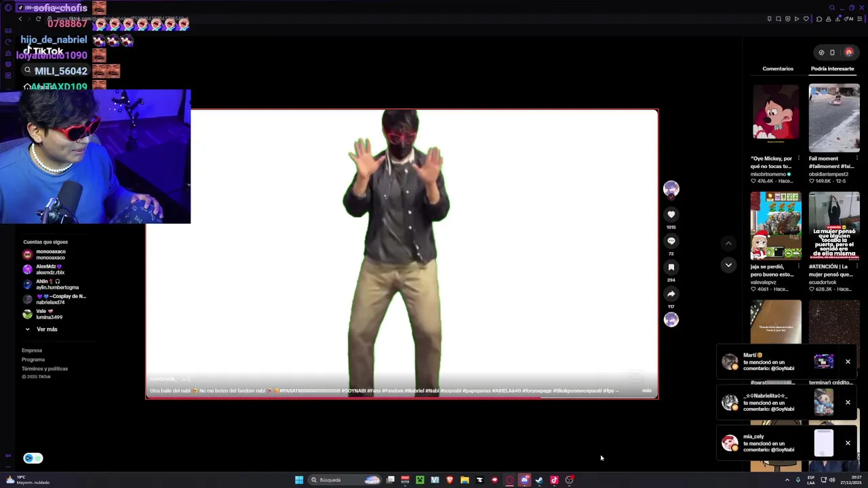Click browser search tabs magnifier icon
868x488 pixels.
click(832, 7)
